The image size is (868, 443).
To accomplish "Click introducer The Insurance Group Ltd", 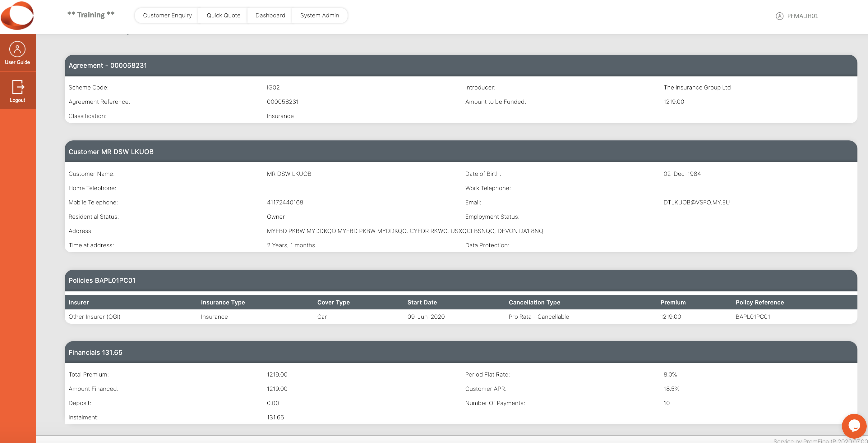I will point(697,88).
